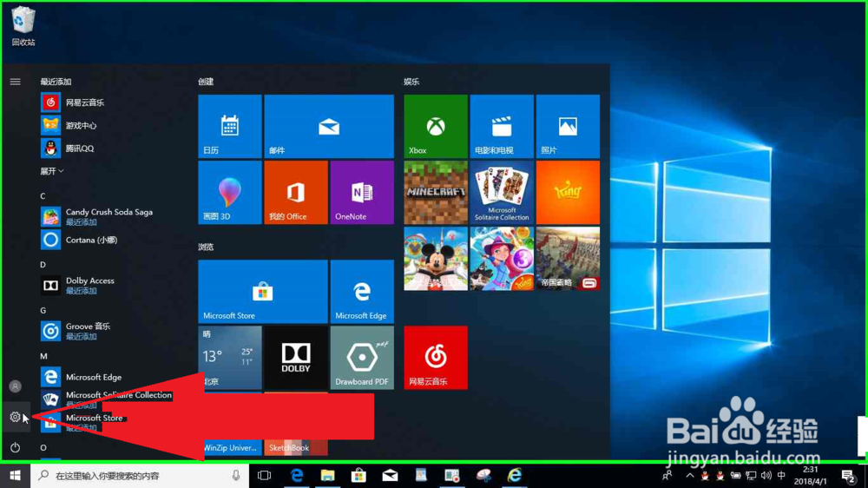Viewport: 868px width, 488px height.
Task: Open the 邮件 mail tile
Action: point(329,126)
